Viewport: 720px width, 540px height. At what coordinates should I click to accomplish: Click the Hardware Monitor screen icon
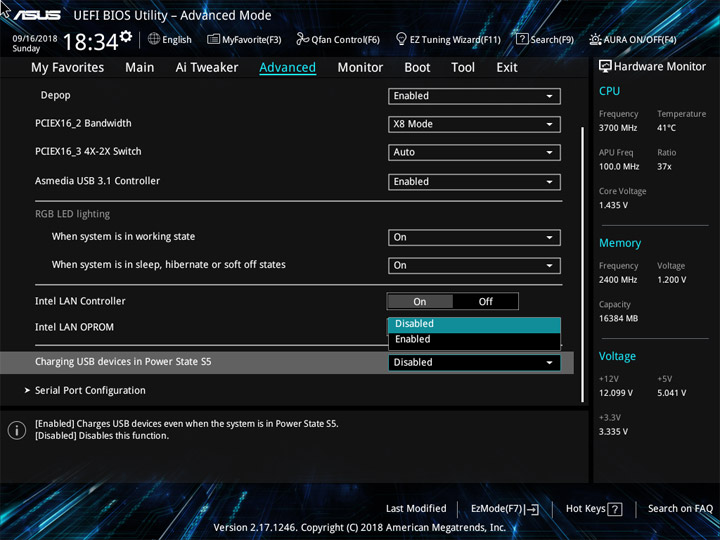pyautogui.click(x=605, y=67)
